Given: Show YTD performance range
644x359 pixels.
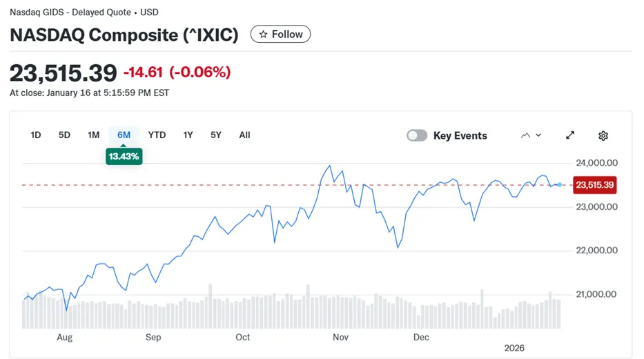Looking at the screenshot, I should (x=157, y=135).
